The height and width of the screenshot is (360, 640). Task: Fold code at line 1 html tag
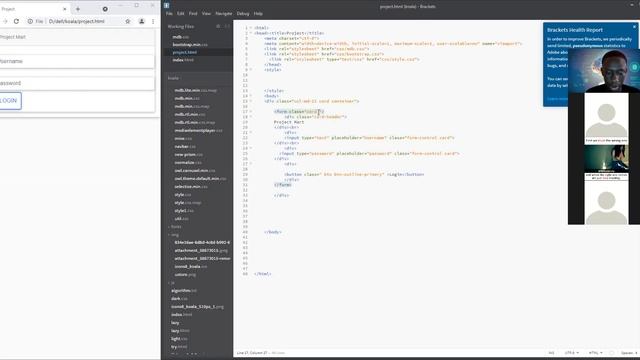tap(251, 28)
